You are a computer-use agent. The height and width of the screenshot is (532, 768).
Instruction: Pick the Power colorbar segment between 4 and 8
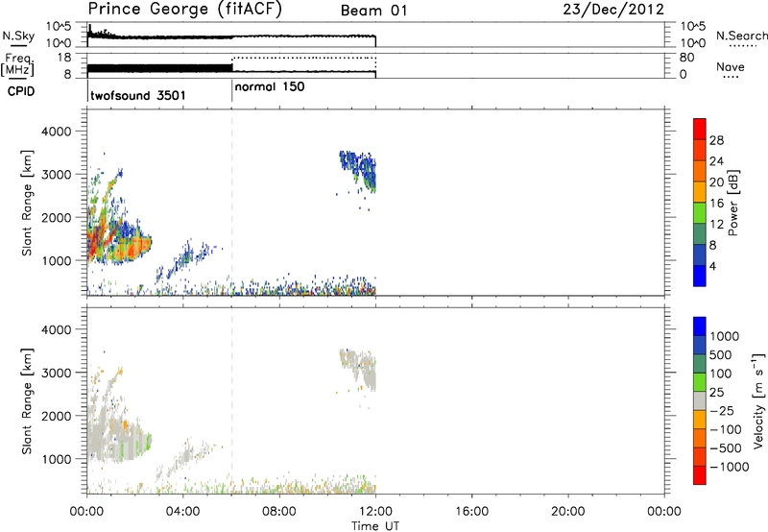point(700,255)
